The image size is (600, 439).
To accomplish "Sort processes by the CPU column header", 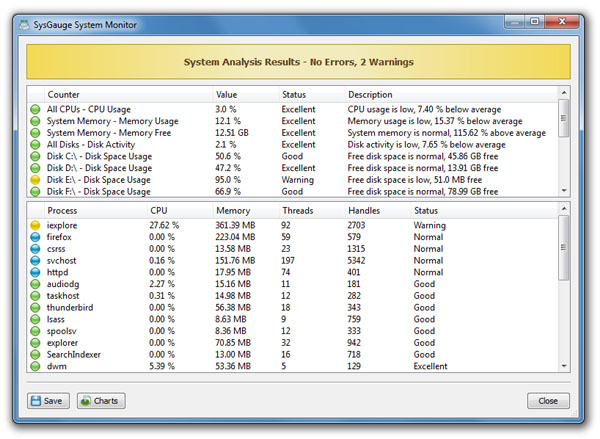I will (x=180, y=211).
